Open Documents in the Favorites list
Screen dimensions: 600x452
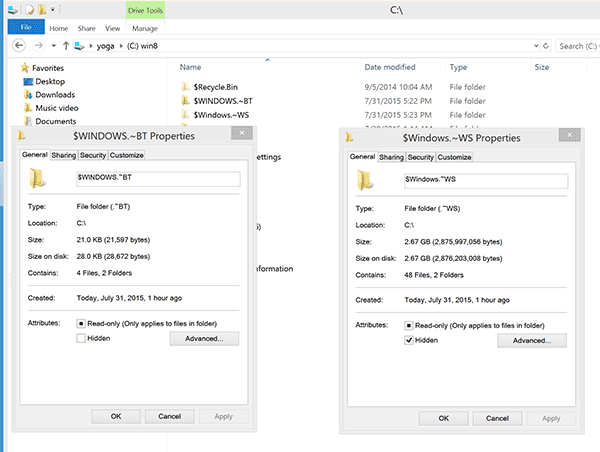(56, 121)
